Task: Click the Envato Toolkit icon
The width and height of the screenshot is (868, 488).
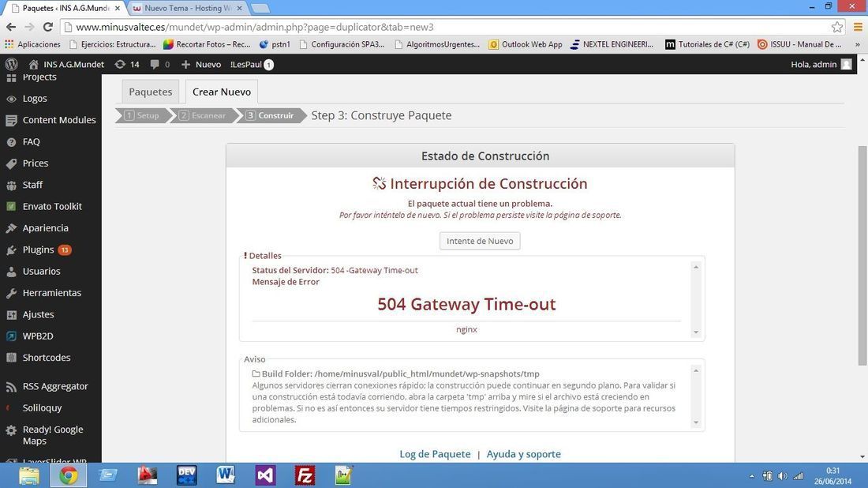Action: click(11, 207)
